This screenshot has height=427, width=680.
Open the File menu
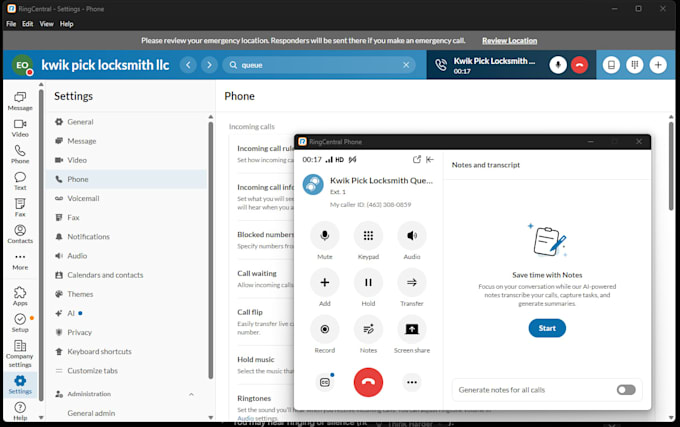[x=11, y=24]
